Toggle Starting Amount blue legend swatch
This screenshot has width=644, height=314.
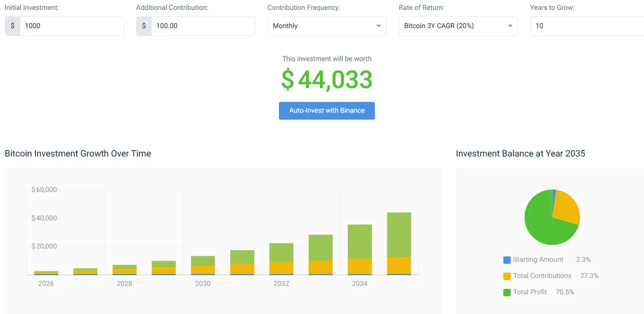(507, 260)
